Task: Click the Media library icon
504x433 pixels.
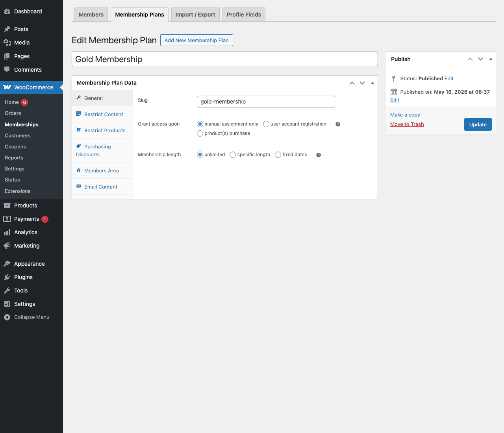Action: coord(7,43)
